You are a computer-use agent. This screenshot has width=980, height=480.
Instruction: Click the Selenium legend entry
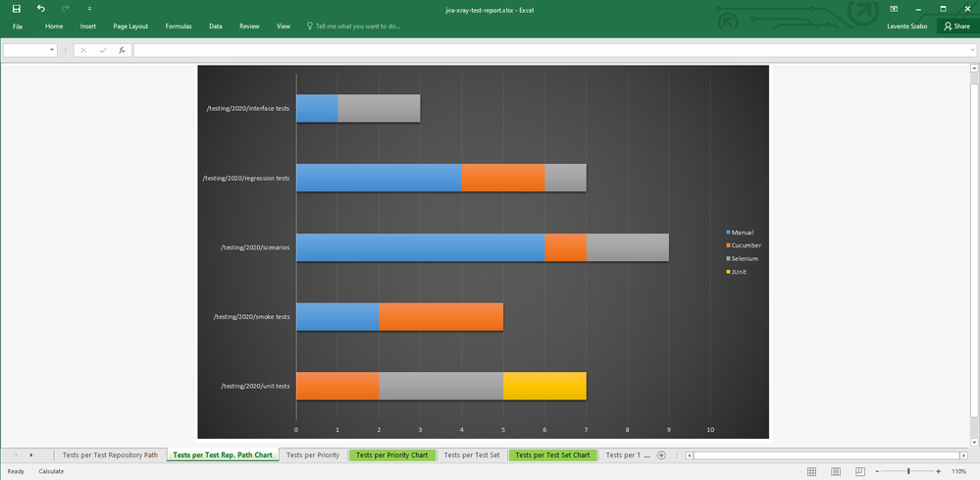point(742,259)
